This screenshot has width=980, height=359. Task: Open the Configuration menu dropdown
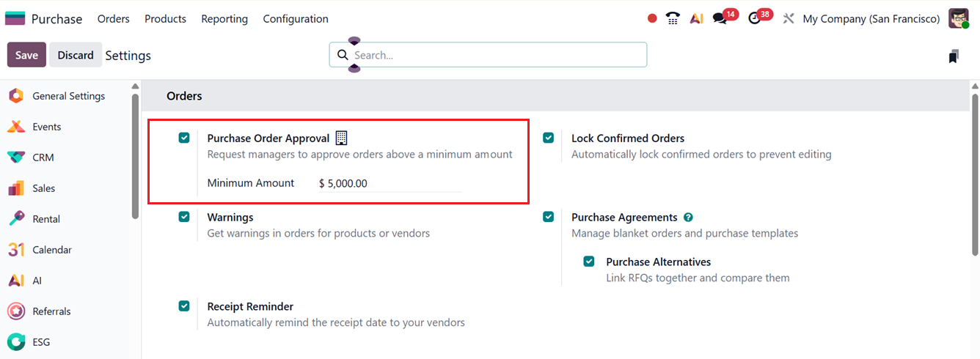coord(296,19)
